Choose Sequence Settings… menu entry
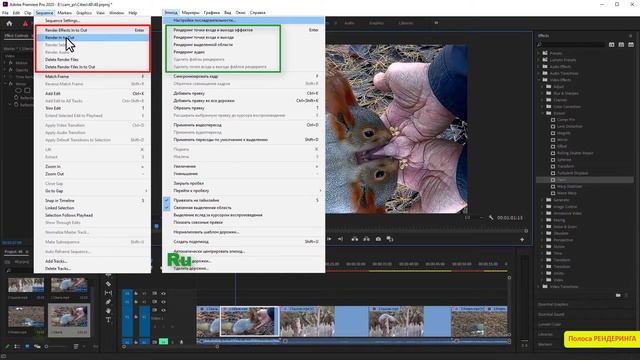Image resolution: width=640 pixels, height=360 pixels. tap(93, 20)
